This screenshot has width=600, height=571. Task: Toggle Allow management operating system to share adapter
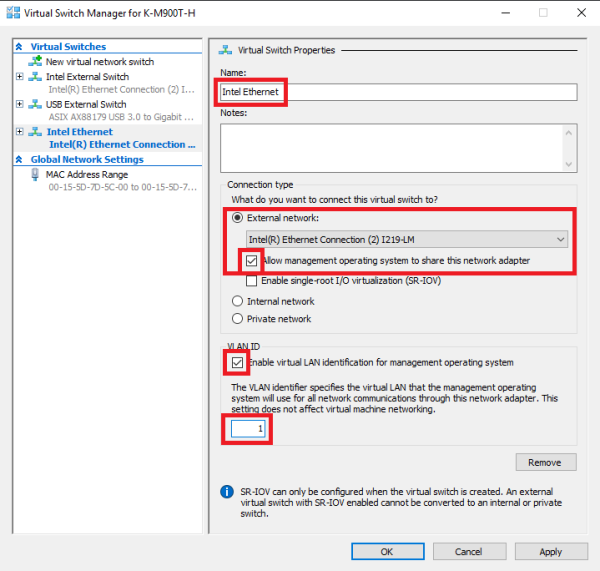(251, 261)
